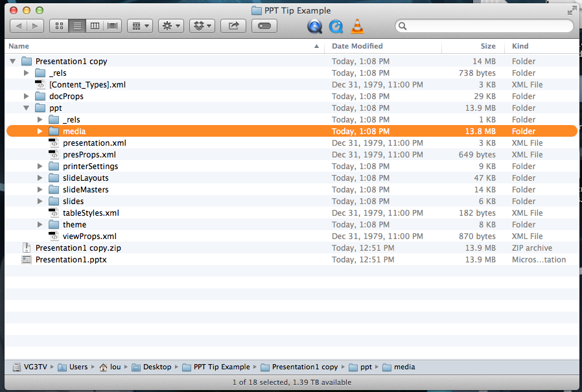
Task: Collapse the ppt folder
Action: [x=27, y=108]
